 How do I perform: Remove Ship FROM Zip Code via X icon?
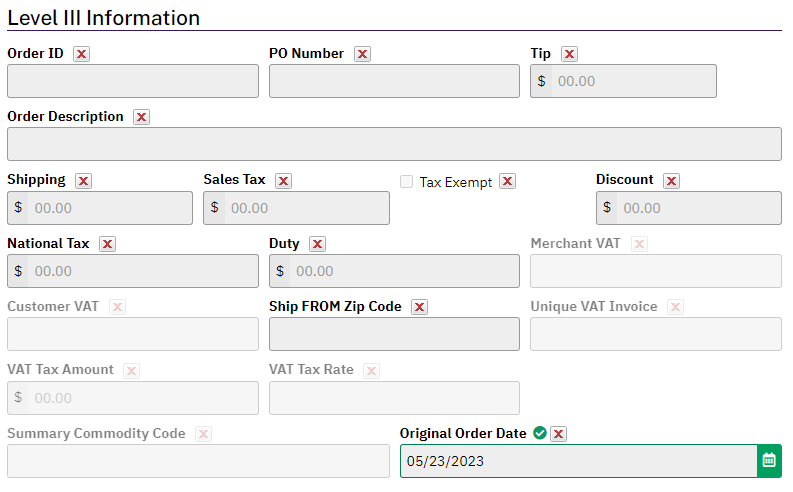point(420,307)
